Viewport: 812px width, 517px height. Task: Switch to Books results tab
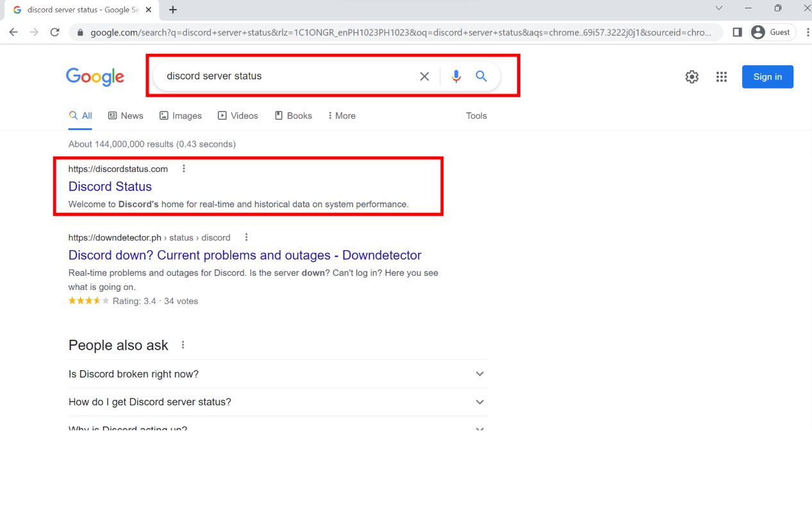(294, 116)
